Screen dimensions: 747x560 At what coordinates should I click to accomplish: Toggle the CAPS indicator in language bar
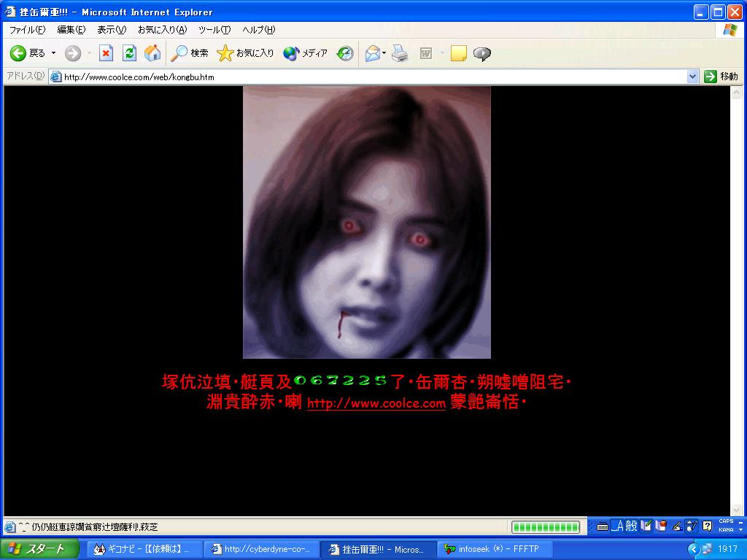tap(726, 521)
